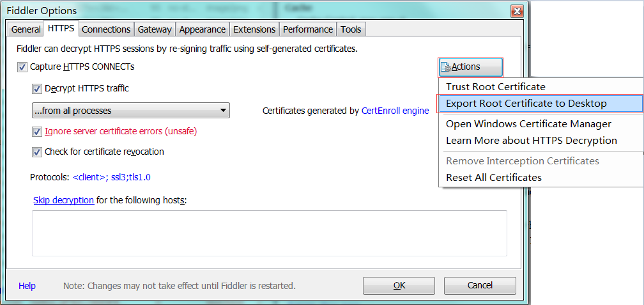Image resolution: width=644 pixels, height=305 pixels.
Task: Open the Tools tab
Action: point(351,29)
